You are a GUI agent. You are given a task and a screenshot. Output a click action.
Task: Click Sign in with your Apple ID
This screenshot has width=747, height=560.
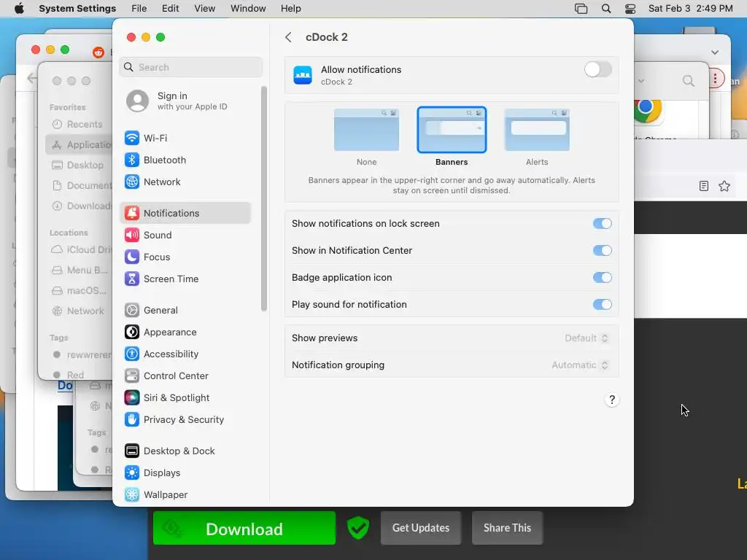click(x=185, y=101)
